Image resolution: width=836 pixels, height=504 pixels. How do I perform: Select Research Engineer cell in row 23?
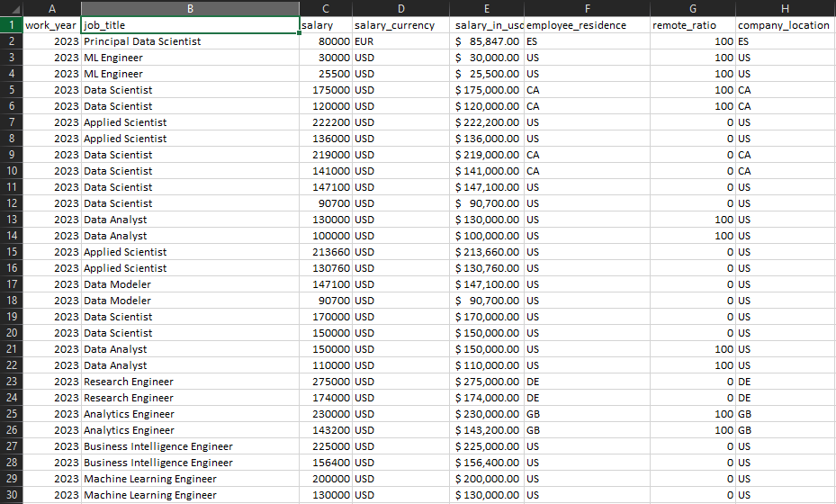[190, 382]
